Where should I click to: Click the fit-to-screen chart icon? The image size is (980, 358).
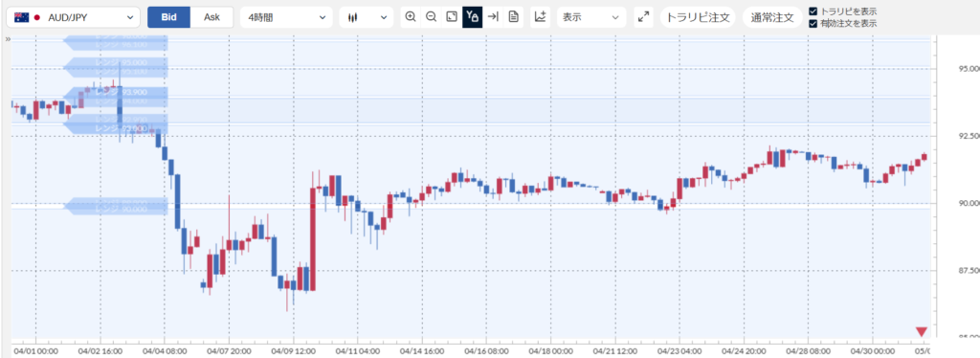pos(452,17)
